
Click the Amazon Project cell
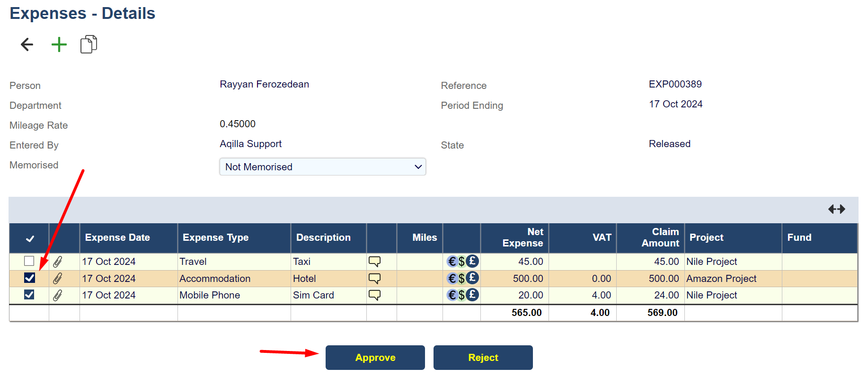tap(721, 279)
